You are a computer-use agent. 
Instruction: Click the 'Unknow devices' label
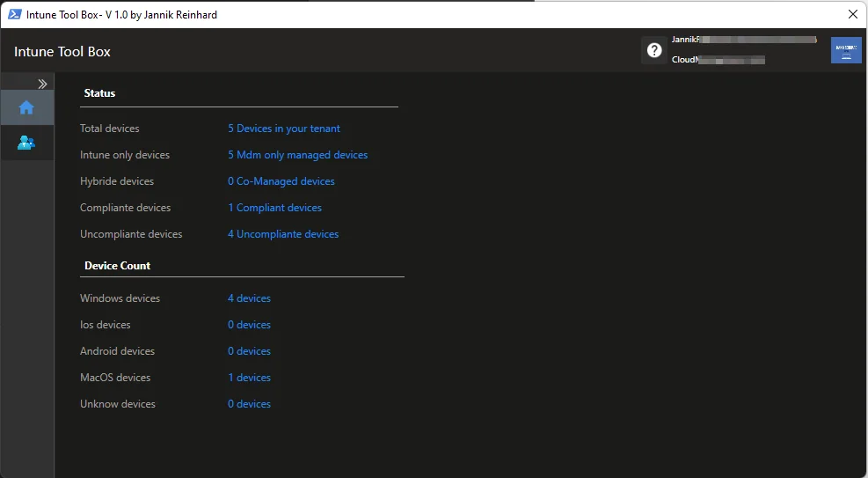[117, 404]
